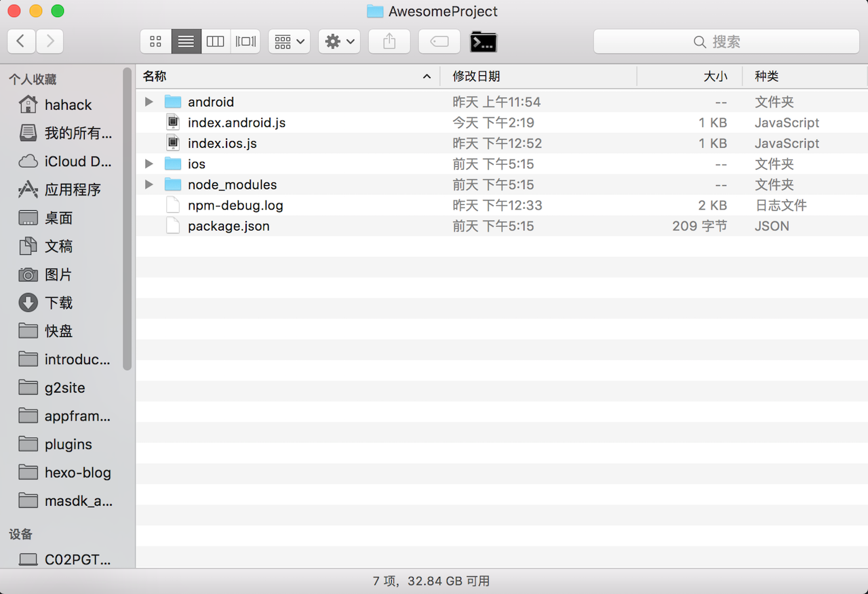Open the arrange-by dropdown
This screenshot has height=594, width=868.
click(x=290, y=41)
